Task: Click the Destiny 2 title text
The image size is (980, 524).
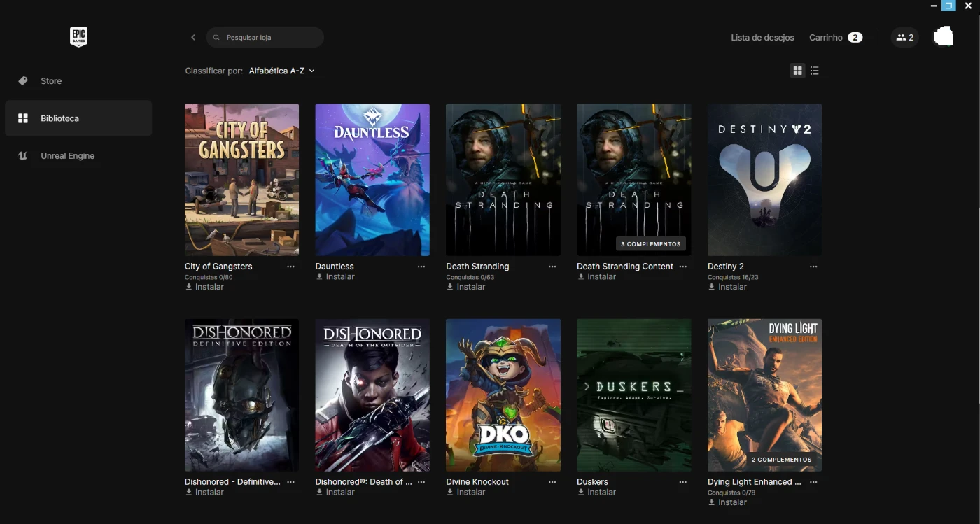Action: [726, 267]
